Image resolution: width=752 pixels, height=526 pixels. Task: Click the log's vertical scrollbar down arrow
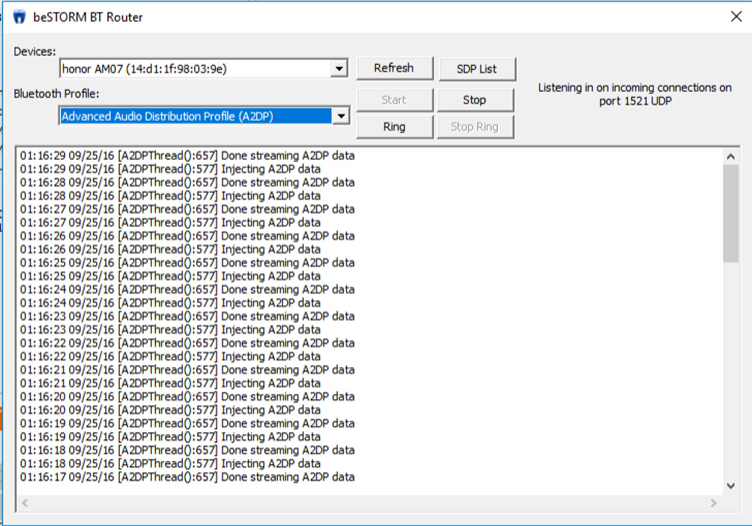tap(730, 485)
